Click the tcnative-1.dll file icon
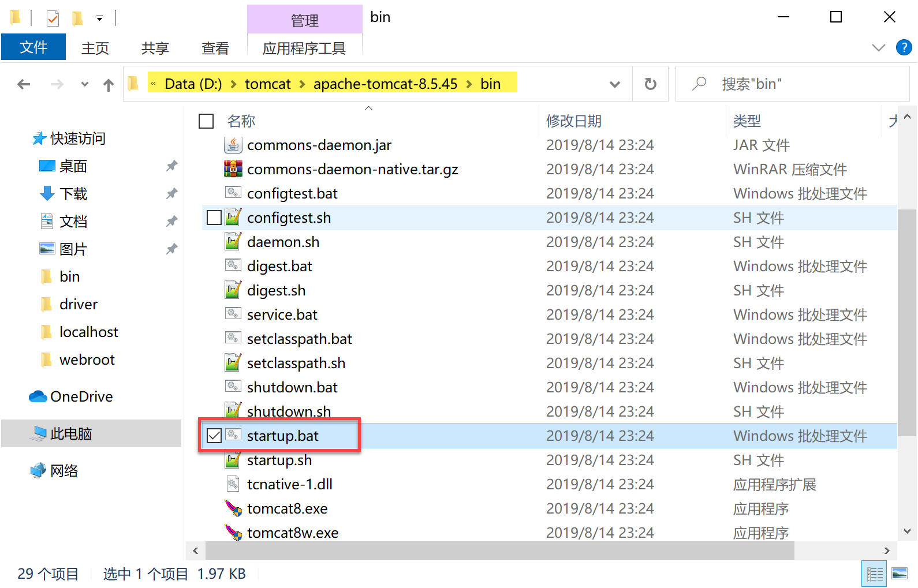918x588 pixels. pyautogui.click(x=233, y=484)
